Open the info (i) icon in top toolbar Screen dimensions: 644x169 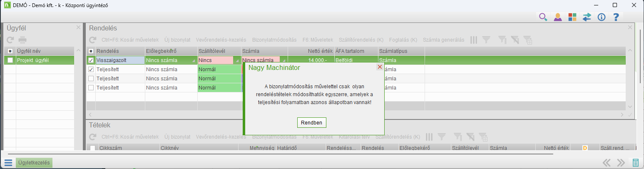tap(601, 17)
